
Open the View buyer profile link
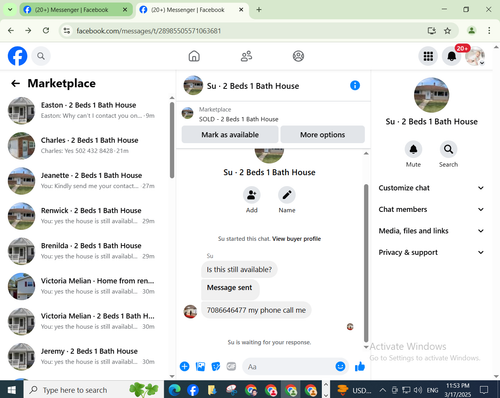[296, 239]
